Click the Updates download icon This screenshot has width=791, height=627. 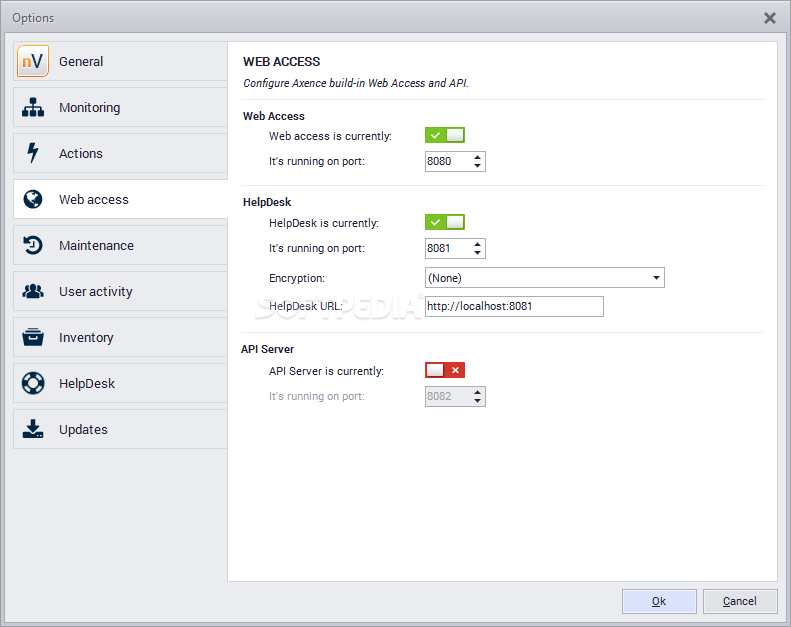click(33, 429)
